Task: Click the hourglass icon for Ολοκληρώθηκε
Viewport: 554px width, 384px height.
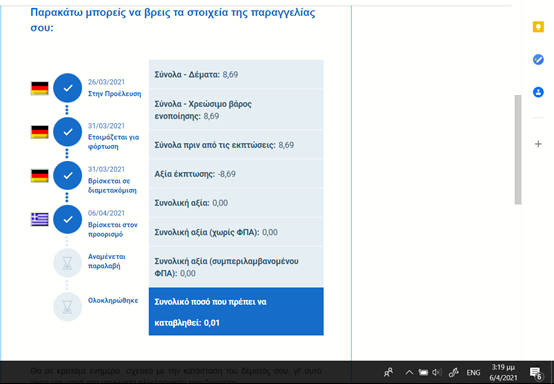Action: (x=67, y=307)
